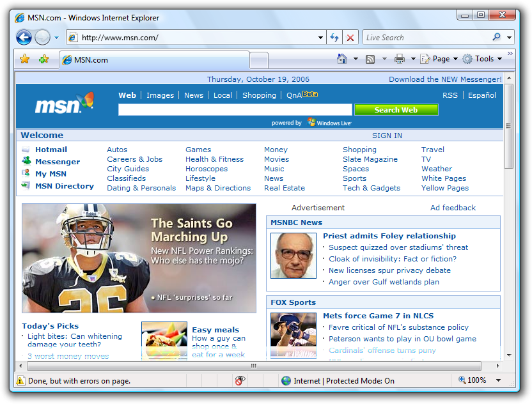Stop loading with the red X icon
The width and height of the screenshot is (532, 404).
click(350, 38)
